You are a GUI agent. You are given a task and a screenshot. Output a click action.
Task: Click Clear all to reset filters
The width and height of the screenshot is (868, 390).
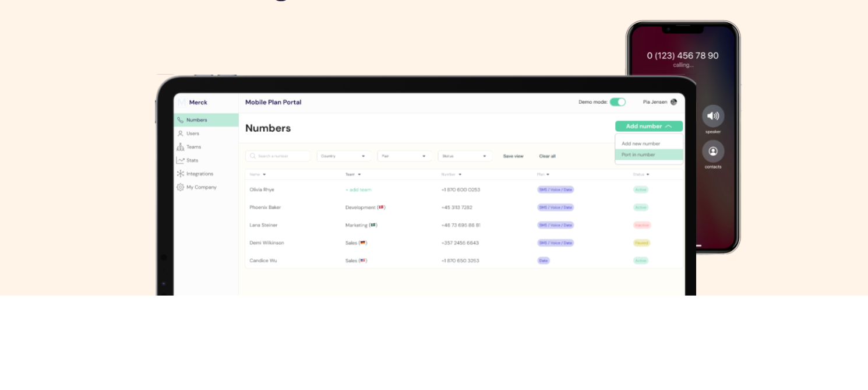547,156
